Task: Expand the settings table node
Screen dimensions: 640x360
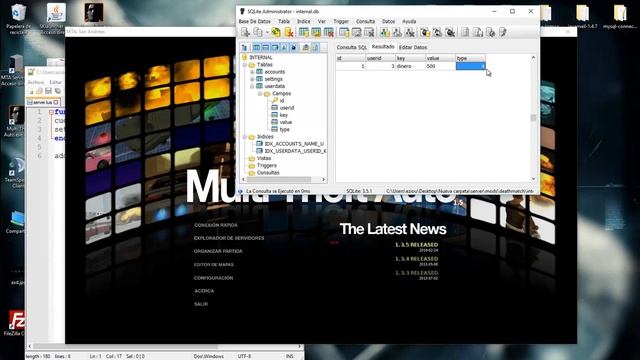Action: [252, 79]
